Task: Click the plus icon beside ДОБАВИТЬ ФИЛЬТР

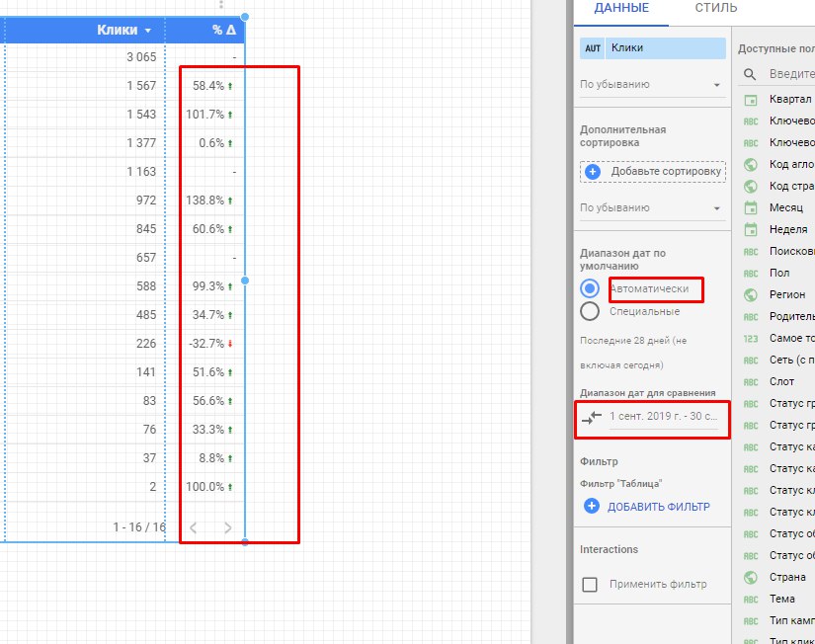Action: coord(592,507)
